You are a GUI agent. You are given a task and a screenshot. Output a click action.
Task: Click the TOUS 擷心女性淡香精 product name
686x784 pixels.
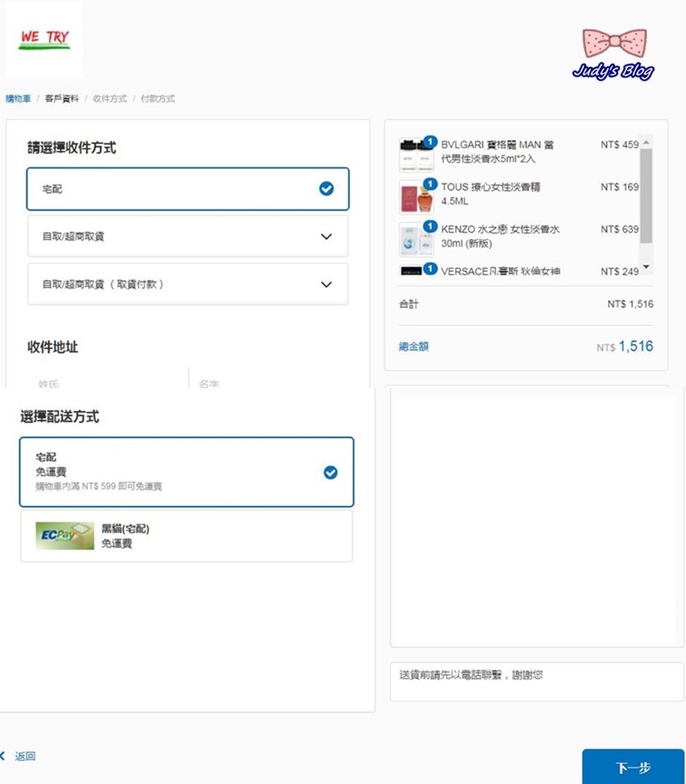point(491,194)
